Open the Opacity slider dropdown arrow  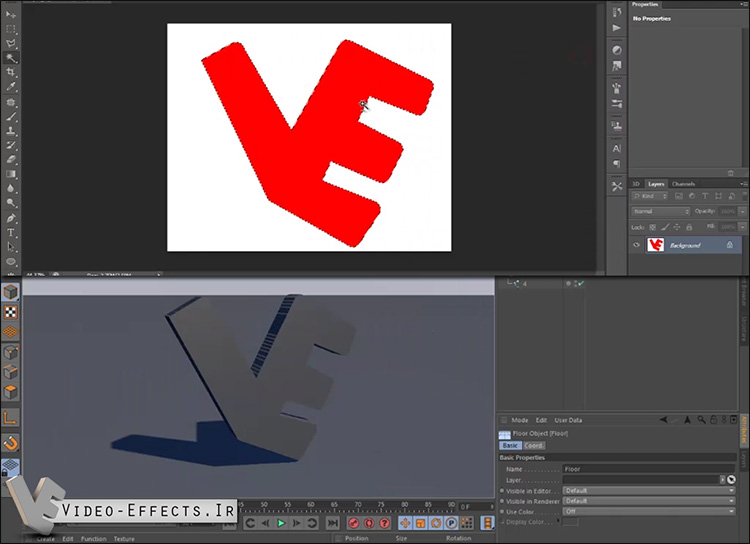coord(742,211)
